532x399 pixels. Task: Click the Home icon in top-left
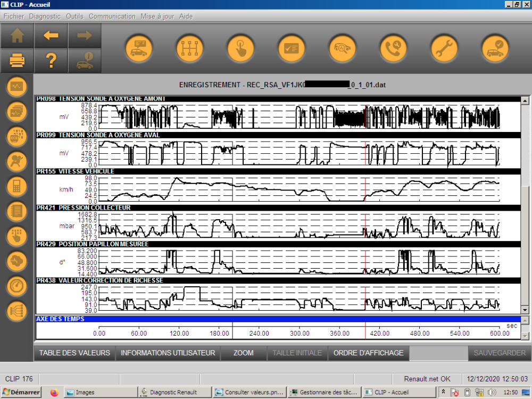[17, 36]
